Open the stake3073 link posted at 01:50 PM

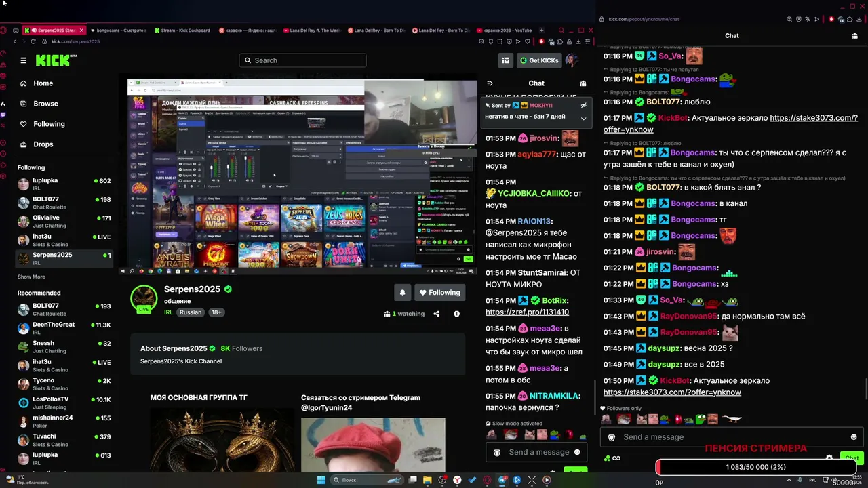[672, 392]
